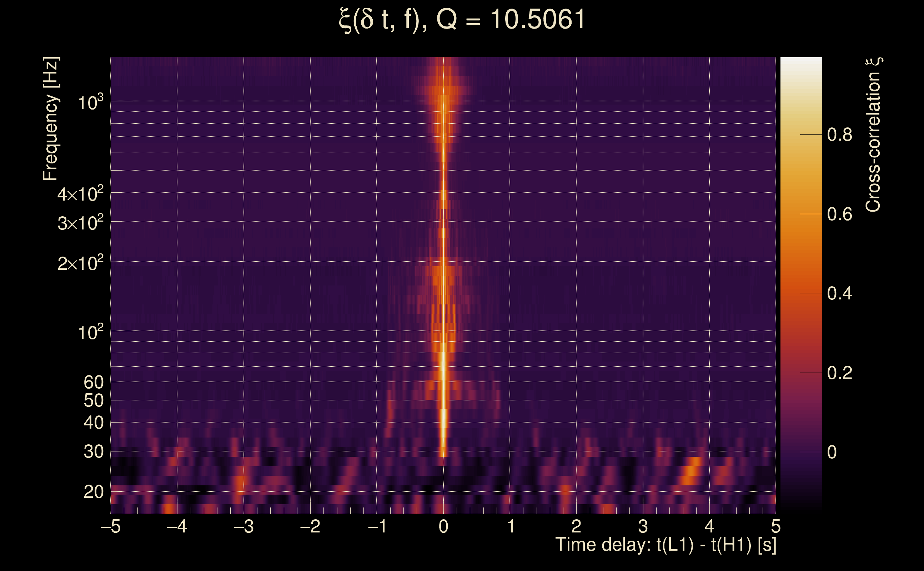Click the Cross-correlation ξ colorbar label
924x571 pixels.
(873, 135)
